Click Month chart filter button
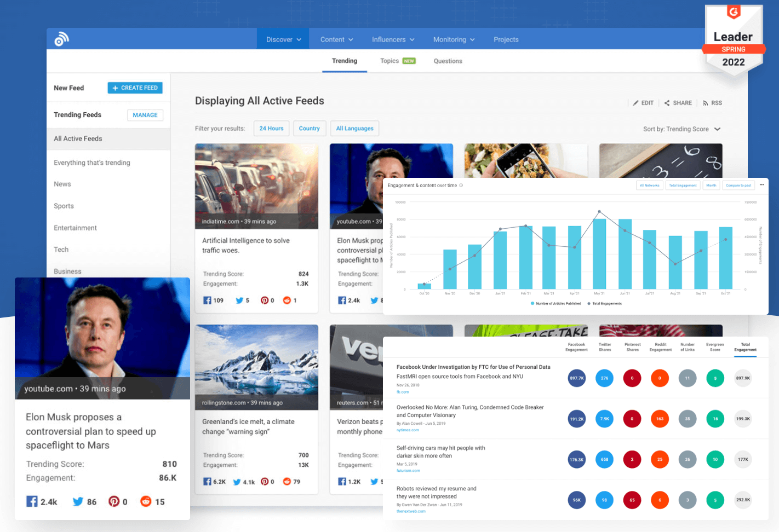This screenshot has height=532, width=779. click(711, 186)
